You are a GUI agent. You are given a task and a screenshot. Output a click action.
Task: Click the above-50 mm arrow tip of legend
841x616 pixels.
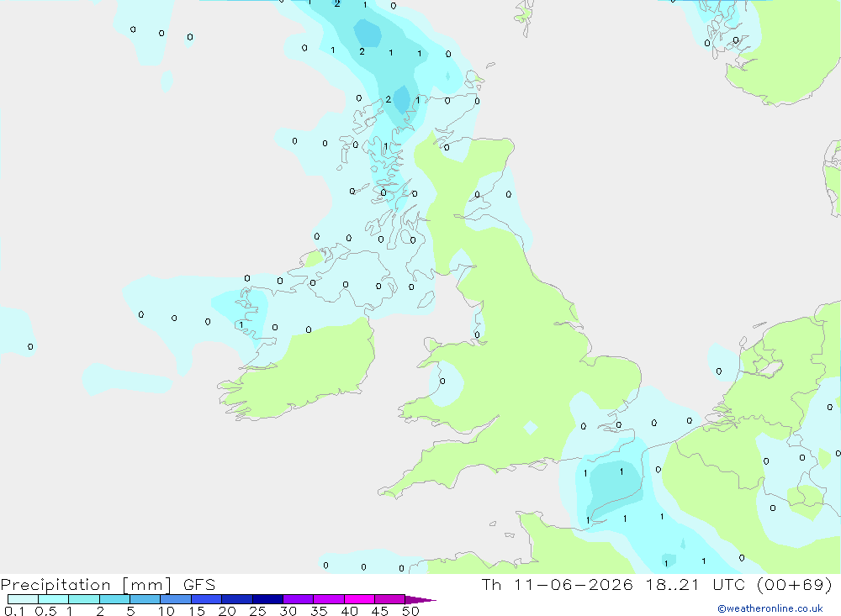tap(420, 599)
